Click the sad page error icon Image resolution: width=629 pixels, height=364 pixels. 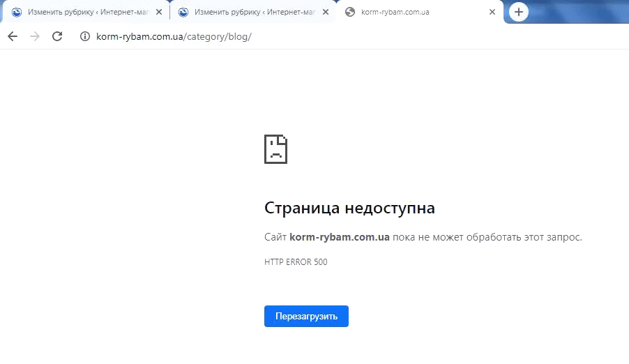click(x=275, y=149)
